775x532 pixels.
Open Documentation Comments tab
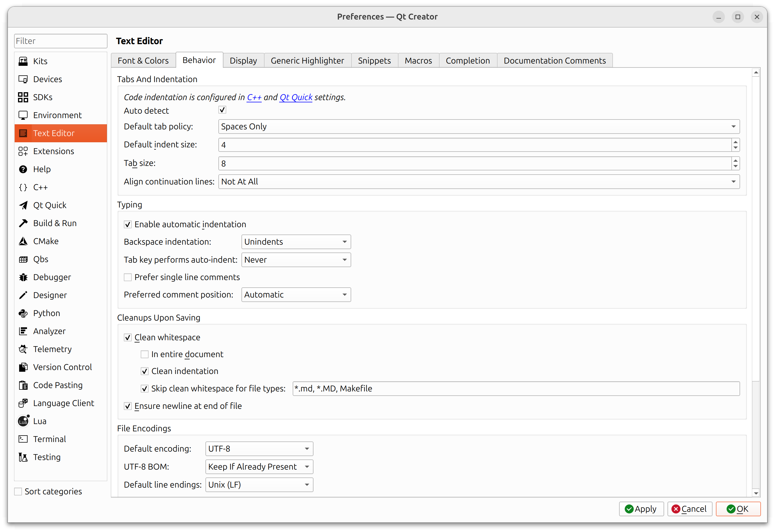tap(555, 61)
